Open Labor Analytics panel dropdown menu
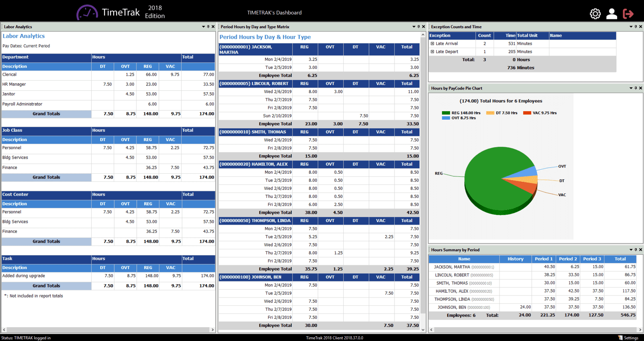 click(x=203, y=27)
